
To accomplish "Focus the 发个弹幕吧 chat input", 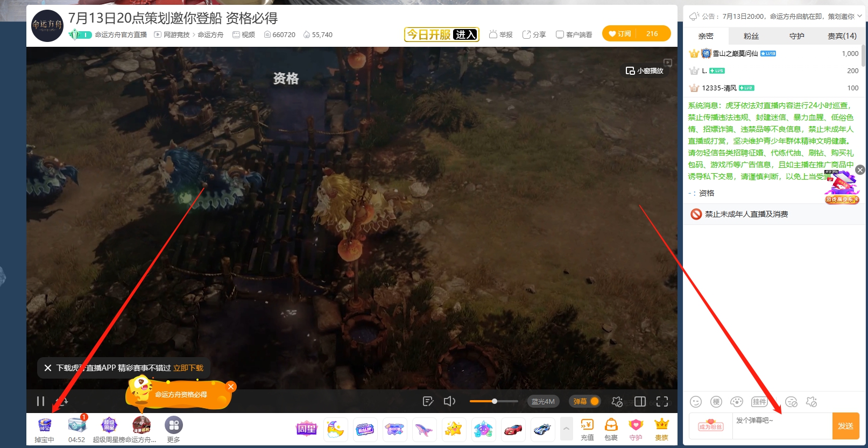I will (782, 426).
